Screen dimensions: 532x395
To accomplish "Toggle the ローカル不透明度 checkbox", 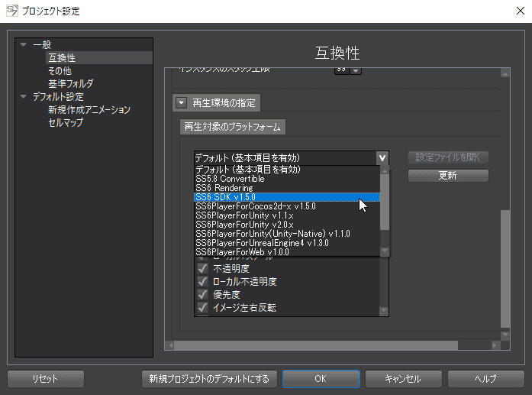I will coord(202,282).
